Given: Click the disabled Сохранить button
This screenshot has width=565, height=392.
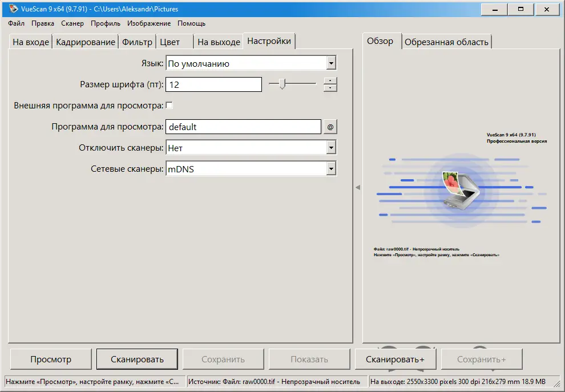Looking at the screenshot, I should pos(223,359).
